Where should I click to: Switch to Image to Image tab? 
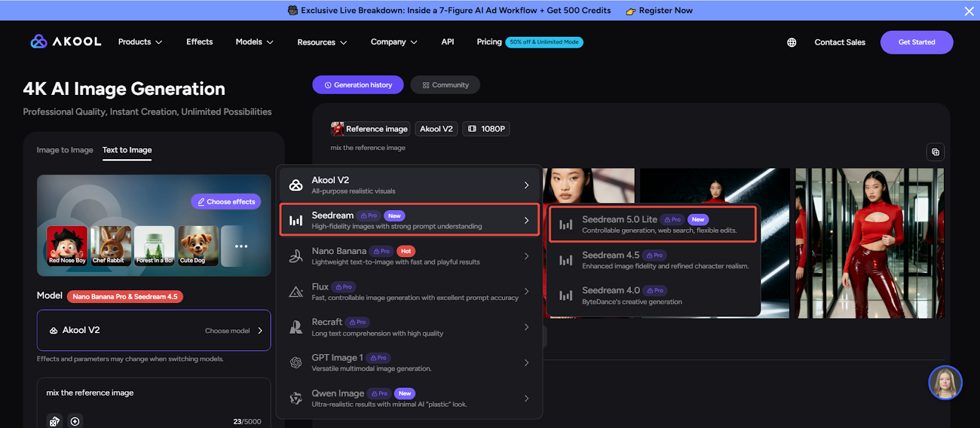(x=65, y=150)
